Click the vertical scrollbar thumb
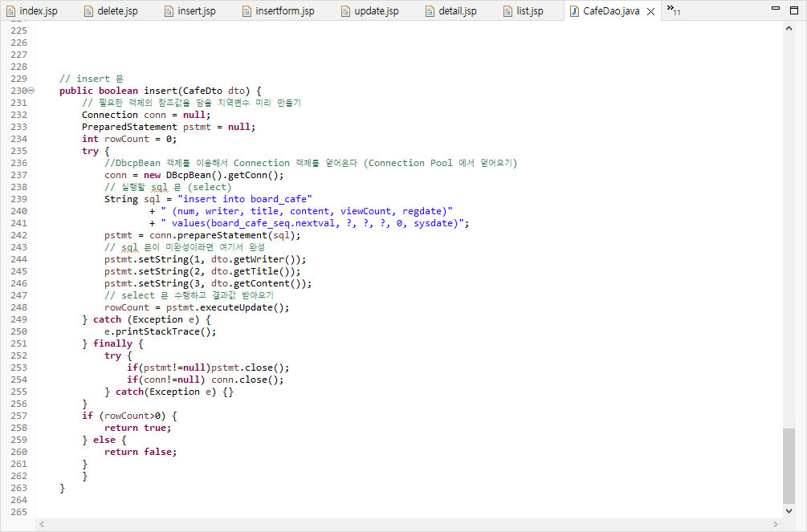Image resolution: width=807 pixels, height=532 pixels. [789, 465]
